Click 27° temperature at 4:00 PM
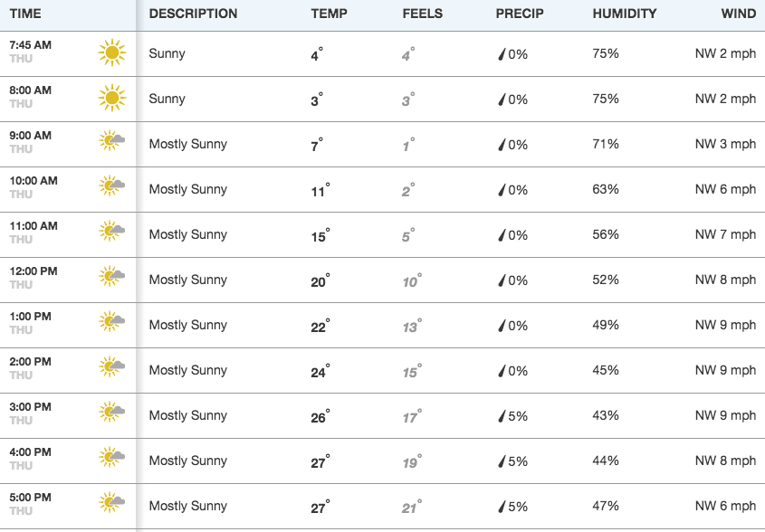The image size is (765, 532). pos(320,461)
